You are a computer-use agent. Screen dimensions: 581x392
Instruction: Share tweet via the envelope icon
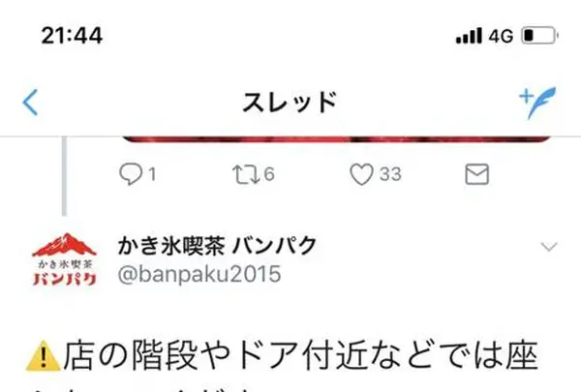click(x=476, y=174)
